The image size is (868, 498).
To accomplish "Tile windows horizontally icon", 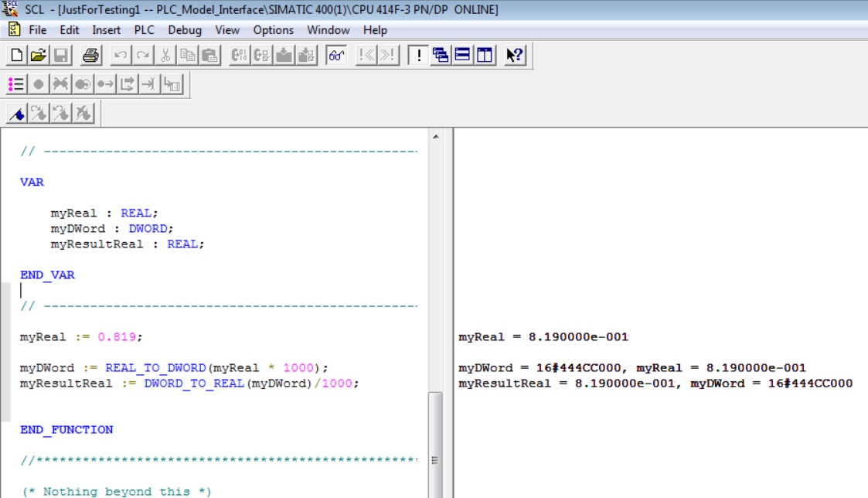I will pyautogui.click(x=462, y=55).
